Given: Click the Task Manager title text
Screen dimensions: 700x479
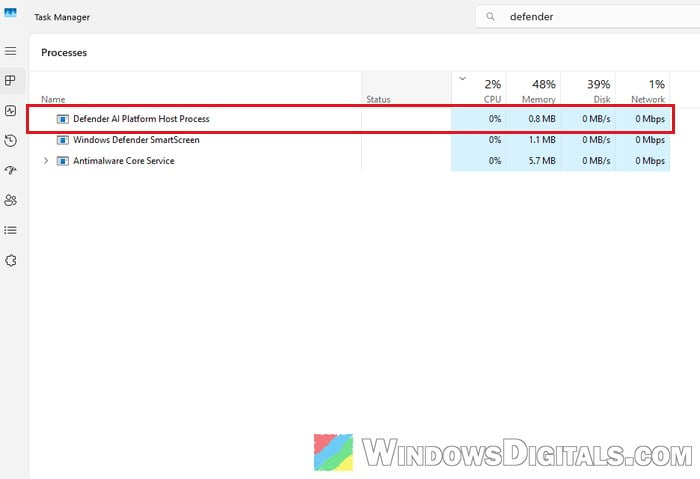Looking at the screenshot, I should click(x=62, y=17).
